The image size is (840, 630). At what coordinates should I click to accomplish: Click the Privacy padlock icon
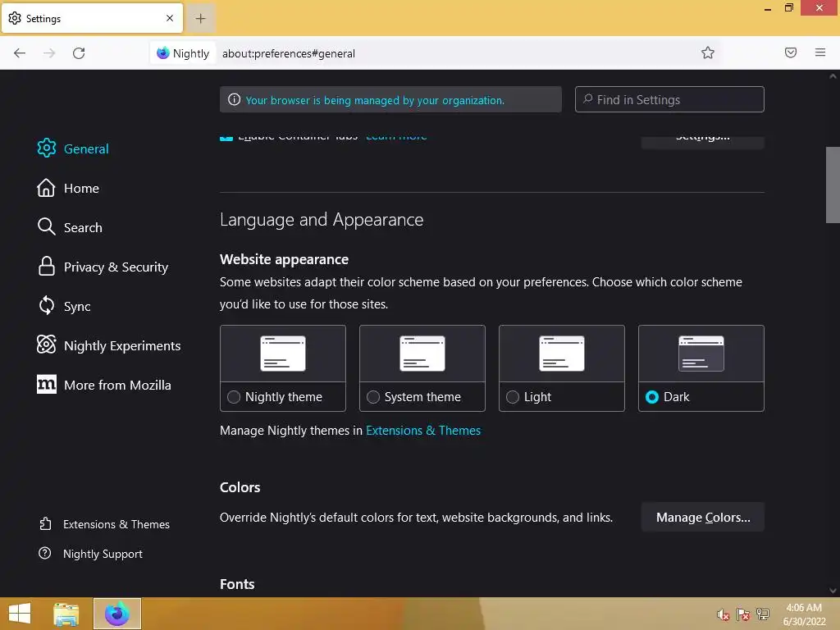47,266
